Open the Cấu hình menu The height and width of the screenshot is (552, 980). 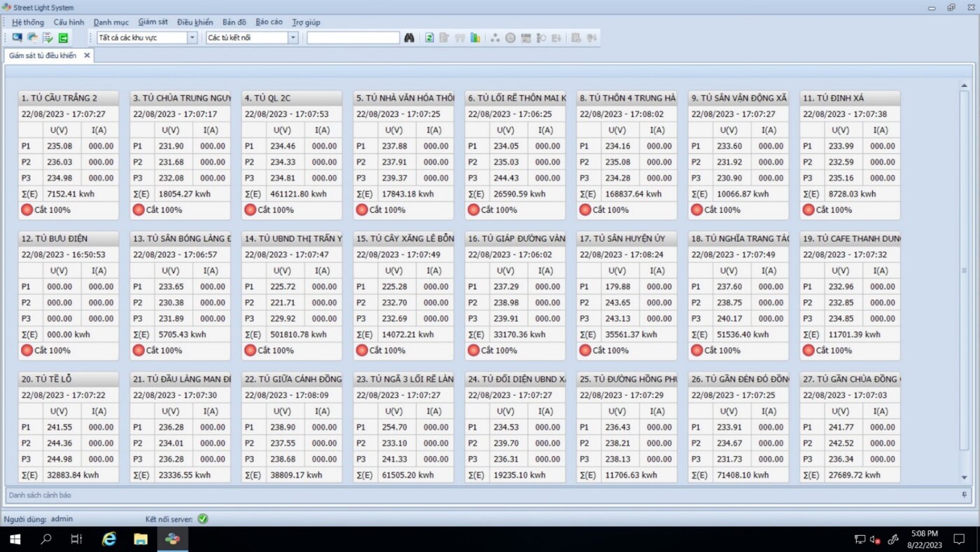click(69, 22)
